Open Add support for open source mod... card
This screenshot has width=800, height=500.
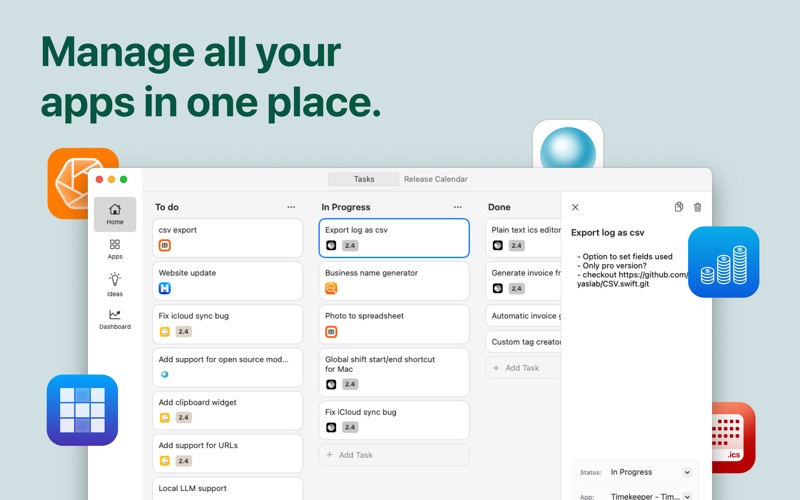pos(228,367)
